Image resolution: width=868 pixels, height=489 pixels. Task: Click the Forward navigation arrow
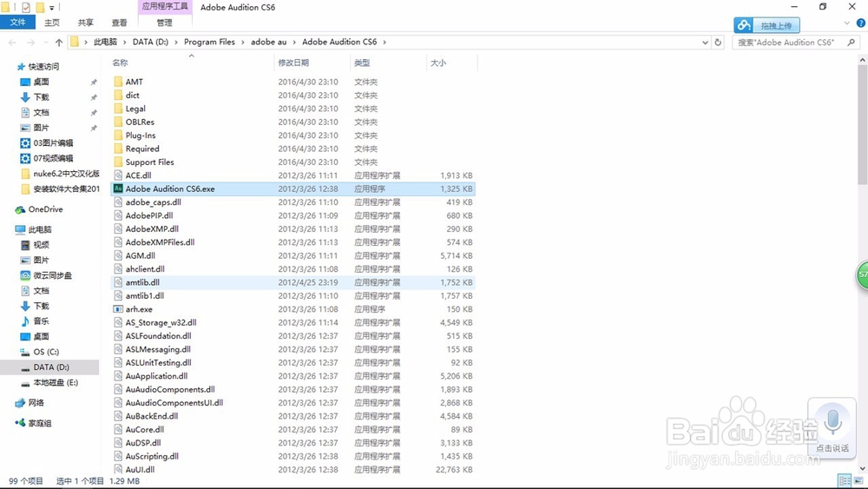[x=30, y=42]
